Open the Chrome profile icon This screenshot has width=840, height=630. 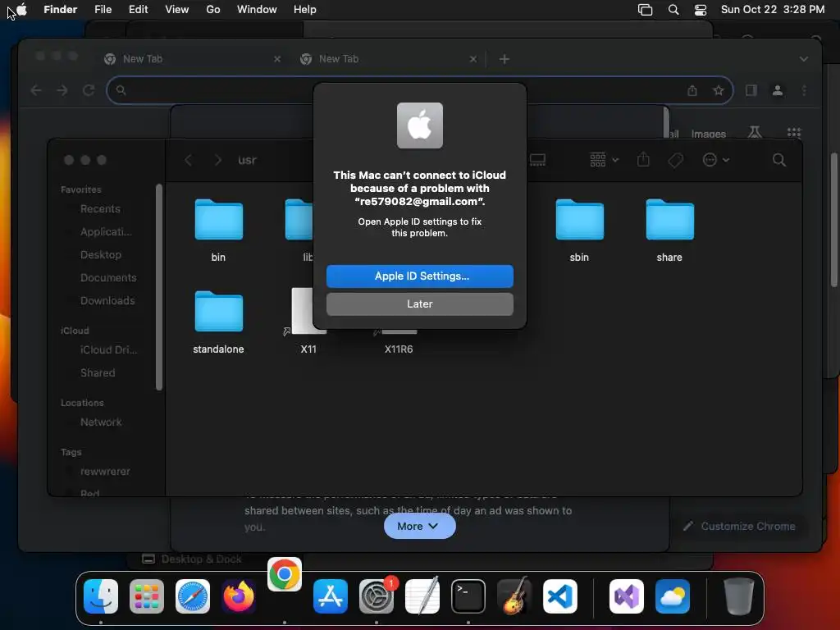(x=778, y=90)
